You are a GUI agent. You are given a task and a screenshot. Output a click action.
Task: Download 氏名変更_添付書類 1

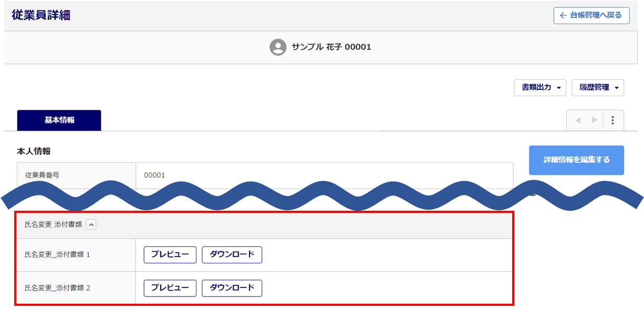pyautogui.click(x=232, y=255)
